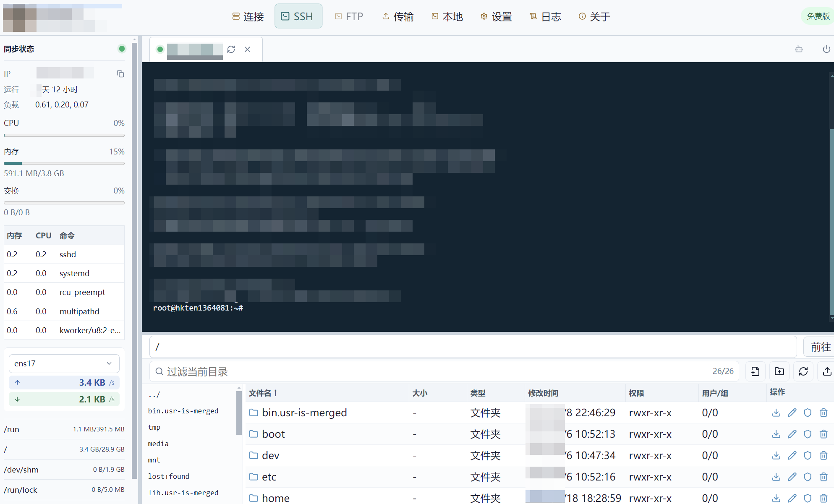Open the home folder row
The image size is (834, 504).
click(539, 496)
